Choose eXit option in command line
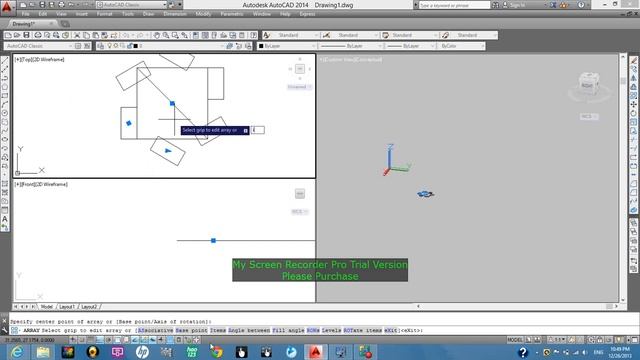 392,330
